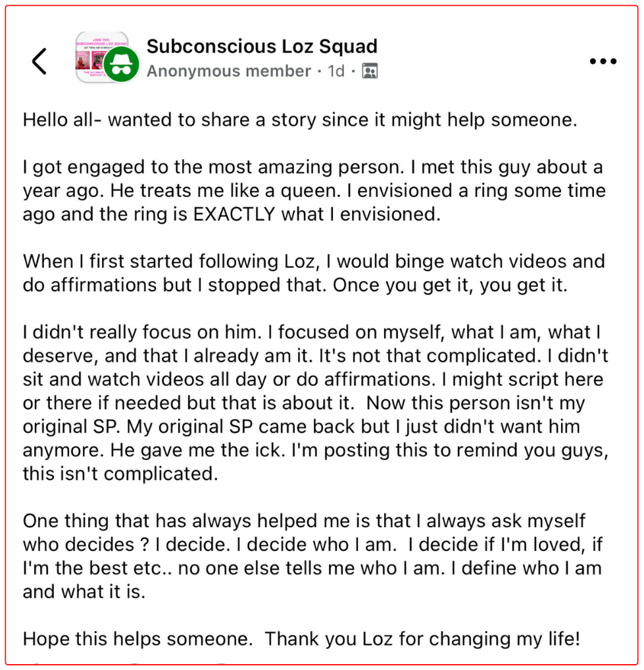Click "Thank you Loz for changing my life!"
This screenshot has width=644, height=670.
coord(423,638)
